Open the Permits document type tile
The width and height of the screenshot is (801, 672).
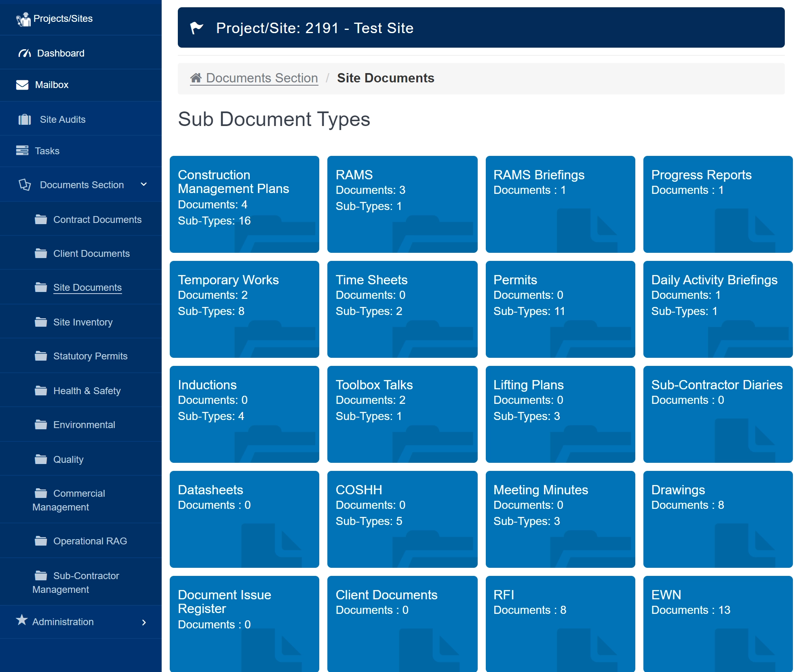pos(560,309)
